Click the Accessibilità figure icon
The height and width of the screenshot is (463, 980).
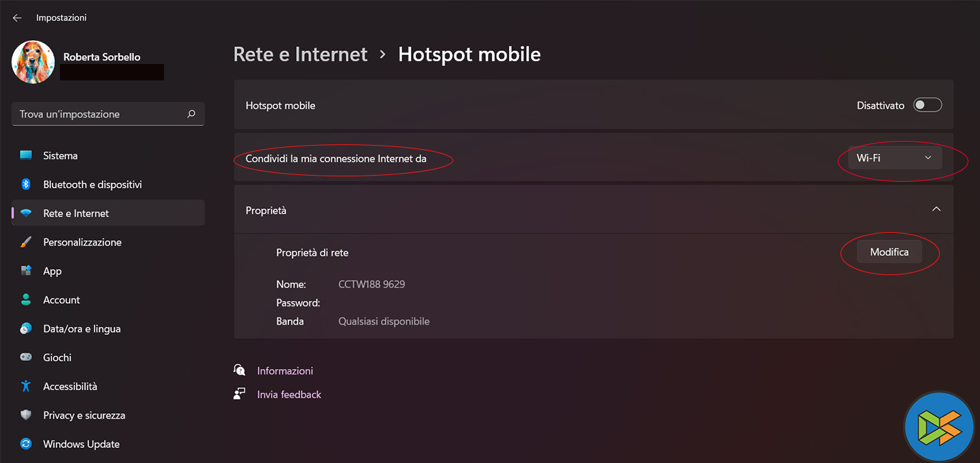pyautogui.click(x=26, y=386)
